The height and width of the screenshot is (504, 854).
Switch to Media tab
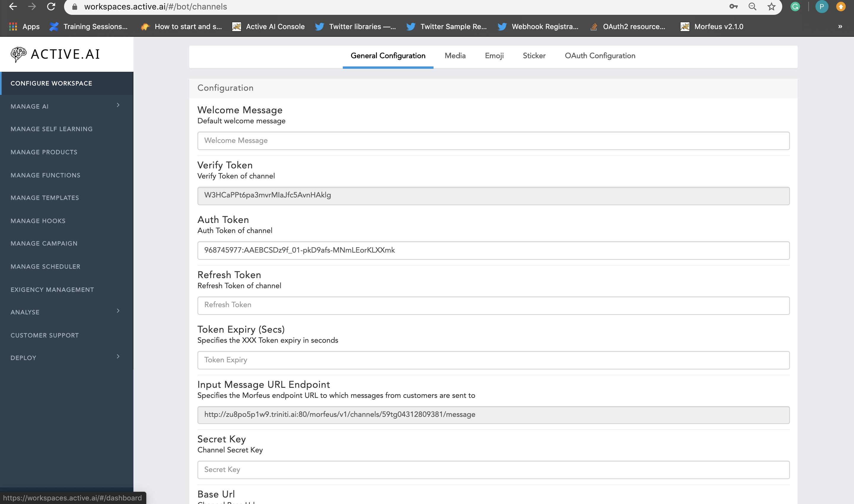coord(455,55)
